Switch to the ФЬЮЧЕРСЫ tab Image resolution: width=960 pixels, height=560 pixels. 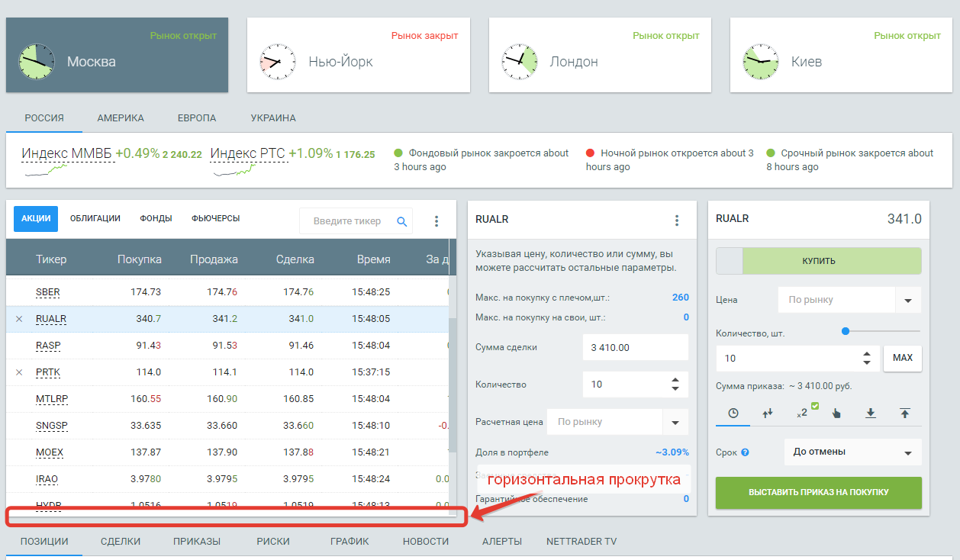[216, 218]
